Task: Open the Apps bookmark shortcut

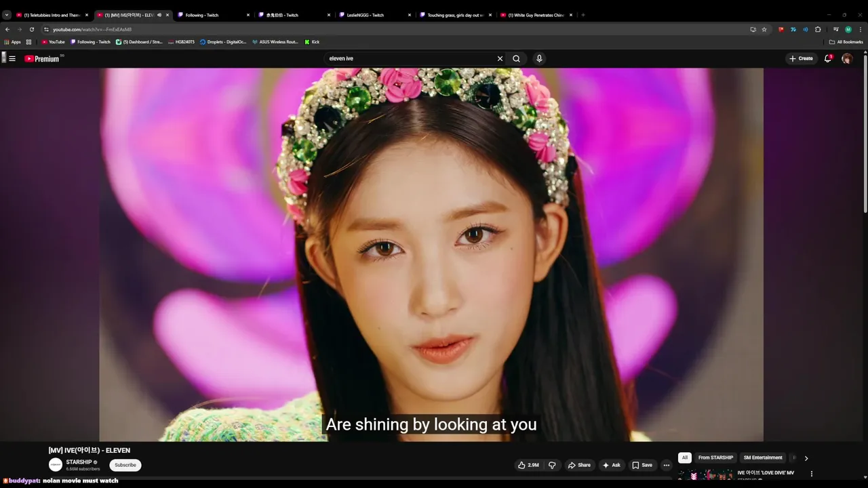Action: click(x=13, y=42)
